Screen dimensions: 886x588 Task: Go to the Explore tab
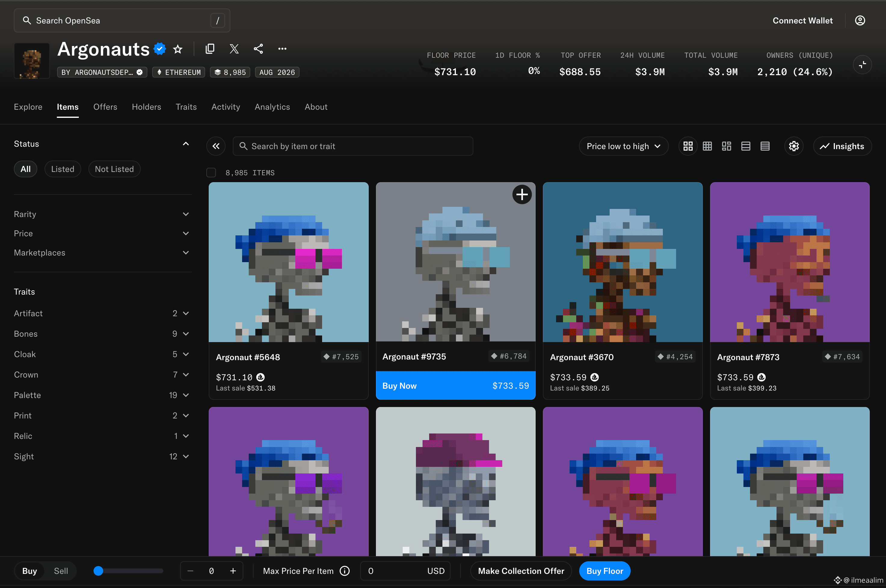(x=28, y=107)
